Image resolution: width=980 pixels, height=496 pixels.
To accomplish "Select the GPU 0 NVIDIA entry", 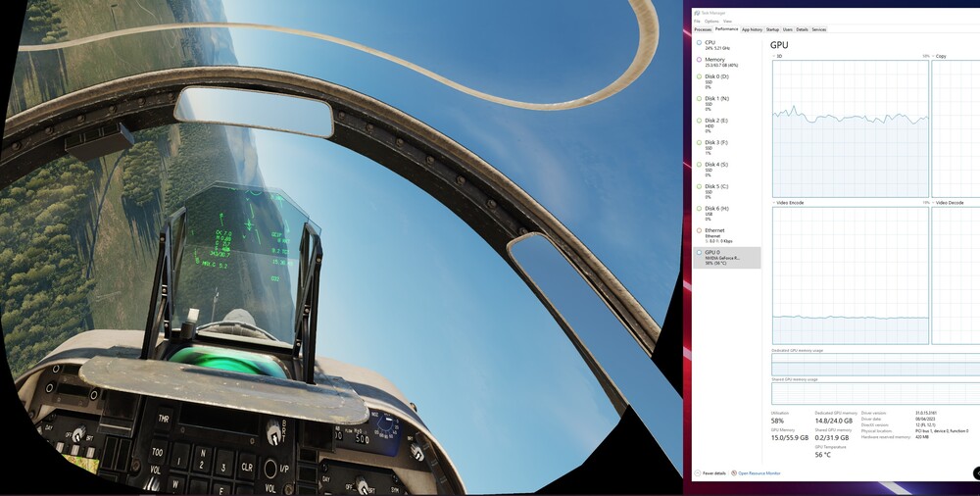I will pos(727,257).
